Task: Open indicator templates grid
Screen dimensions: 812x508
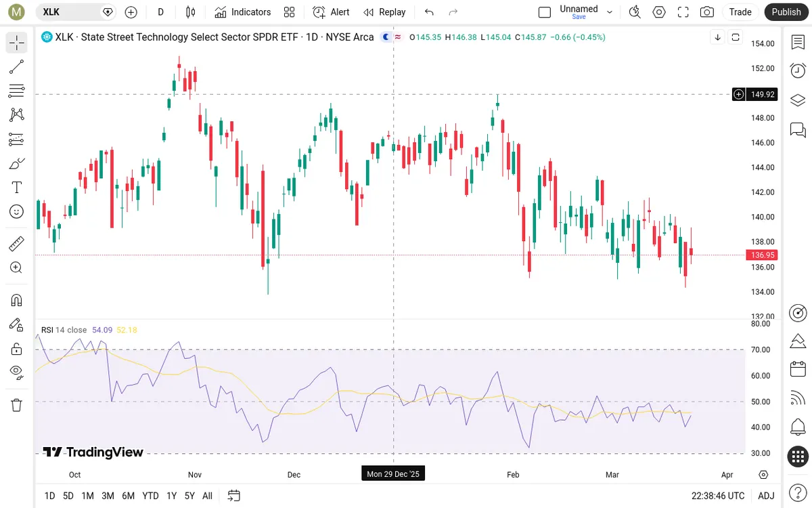Action: coord(290,12)
